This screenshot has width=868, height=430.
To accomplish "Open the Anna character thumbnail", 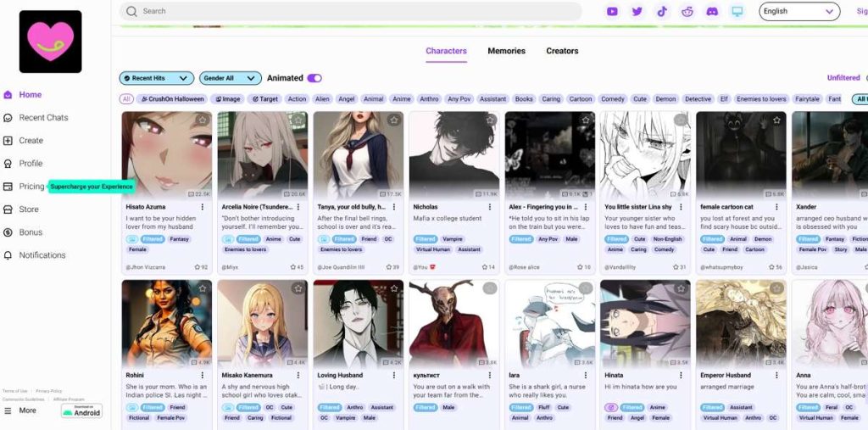I will pos(830,324).
